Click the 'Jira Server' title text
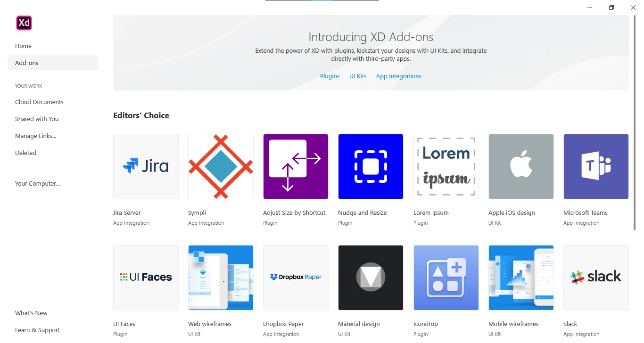Image resolution: width=644 pixels, height=343 pixels. (127, 212)
